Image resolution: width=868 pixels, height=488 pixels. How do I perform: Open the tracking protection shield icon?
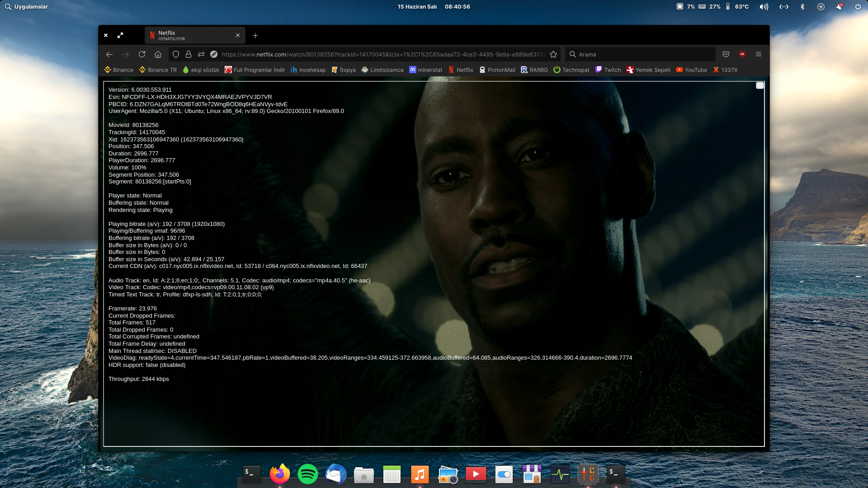click(176, 54)
